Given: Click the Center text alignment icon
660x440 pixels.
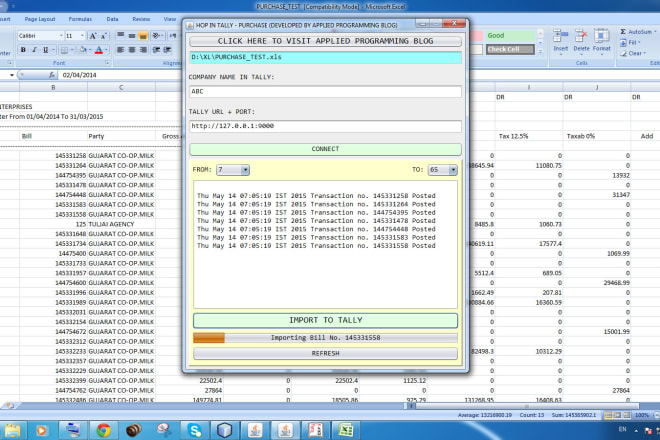Looking at the screenshot, I should (x=132, y=50).
